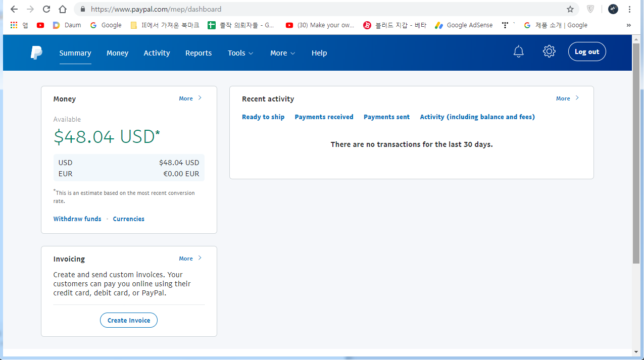Expand the Tools dropdown menu
The width and height of the screenshot is (644, 360).
[240, 53]
